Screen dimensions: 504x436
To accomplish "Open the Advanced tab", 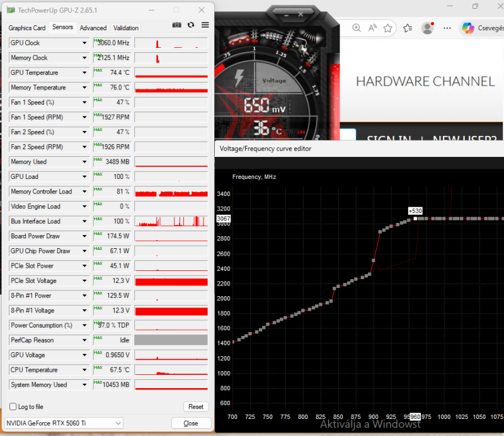I will tap(93, 28).
